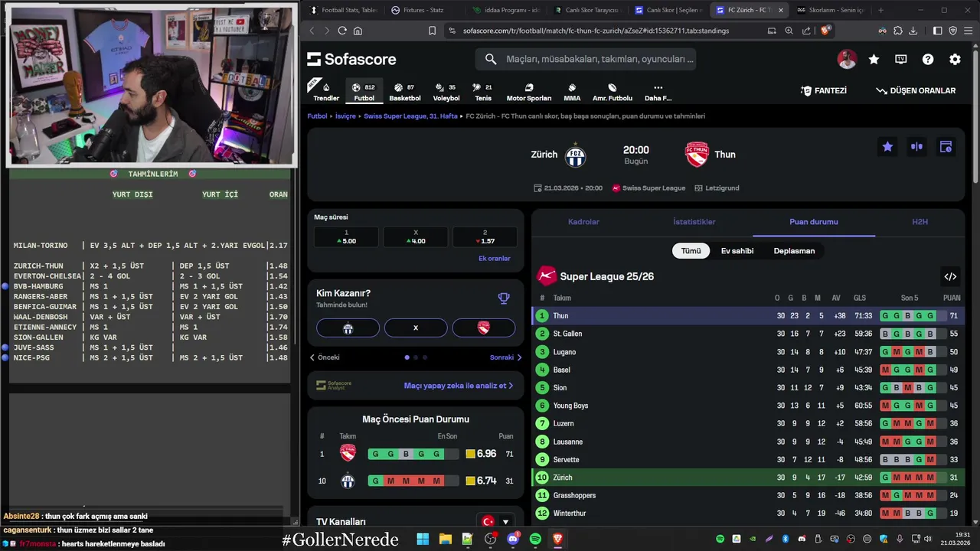Open Young Boys row in standings
The image size is (980, 551).
[x=748, y=406]
